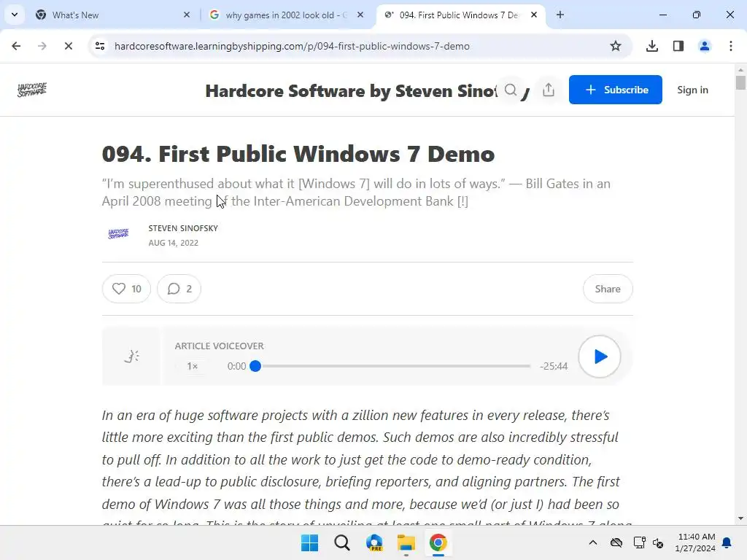Click the voiceover progress track
The image size is (747, 560).
[x=393, y=366]
